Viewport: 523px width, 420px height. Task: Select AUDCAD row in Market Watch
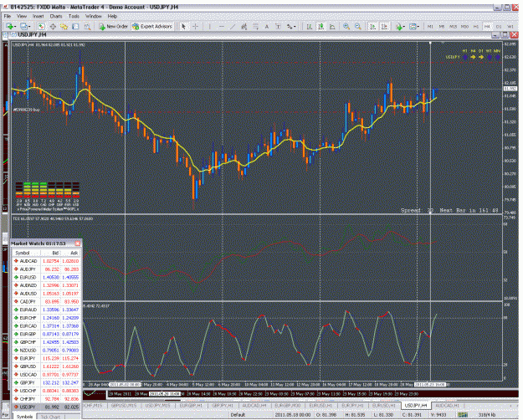(46, 261)
